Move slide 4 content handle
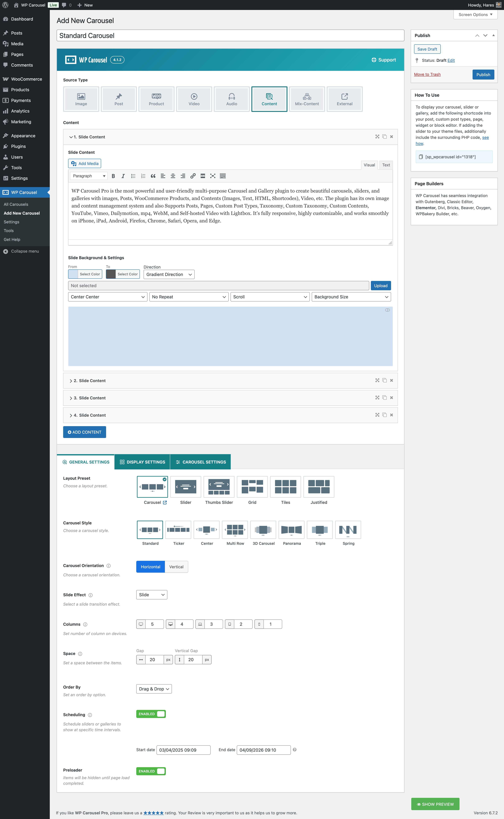The width and height of the screenshot is (504, 819). coord(377,415)
